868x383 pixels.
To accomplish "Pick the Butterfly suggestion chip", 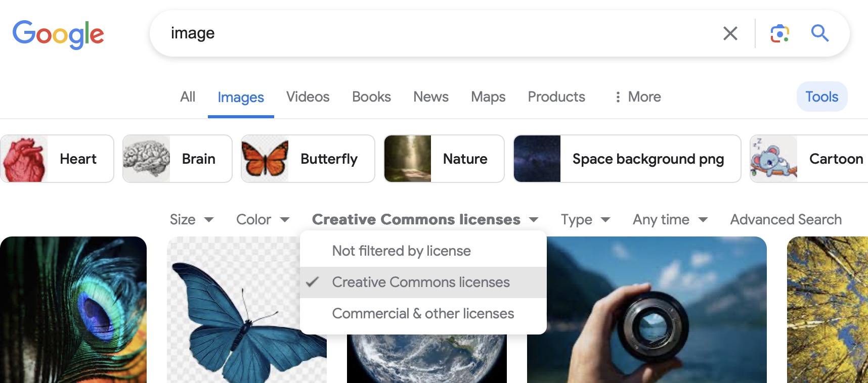I will point(308,159).
